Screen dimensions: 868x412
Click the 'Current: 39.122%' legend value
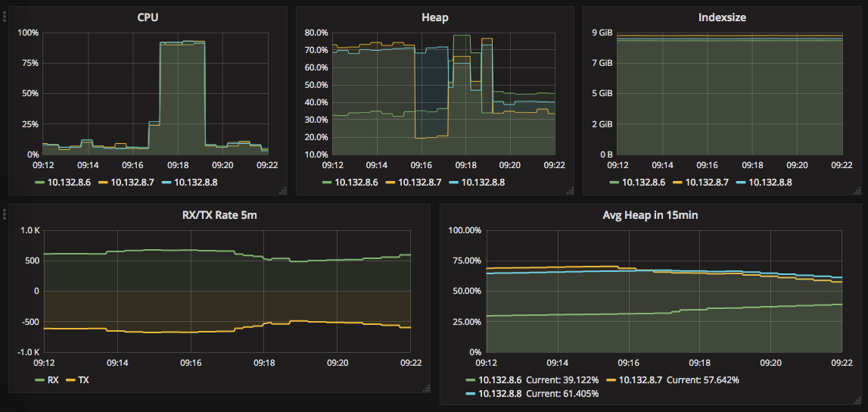[562, 380]
